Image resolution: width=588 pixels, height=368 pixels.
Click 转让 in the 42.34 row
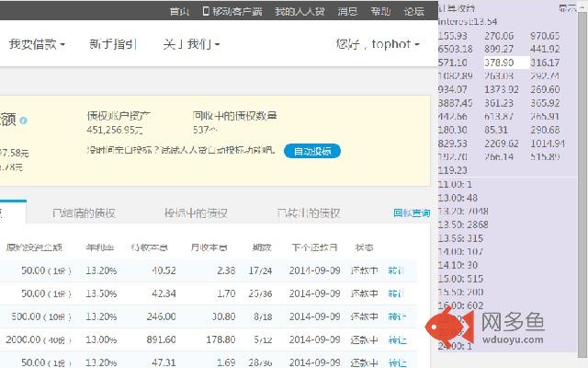tap(396, 293)
